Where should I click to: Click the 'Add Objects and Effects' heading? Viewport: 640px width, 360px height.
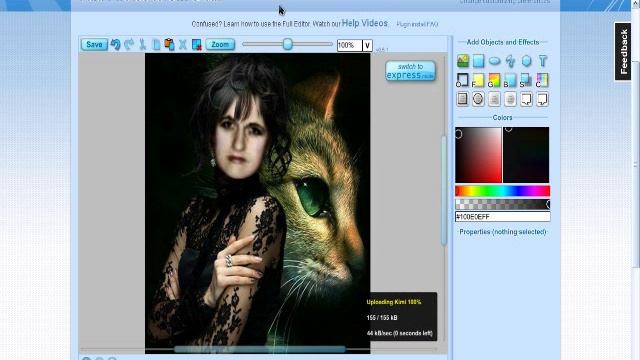[502, 42]
